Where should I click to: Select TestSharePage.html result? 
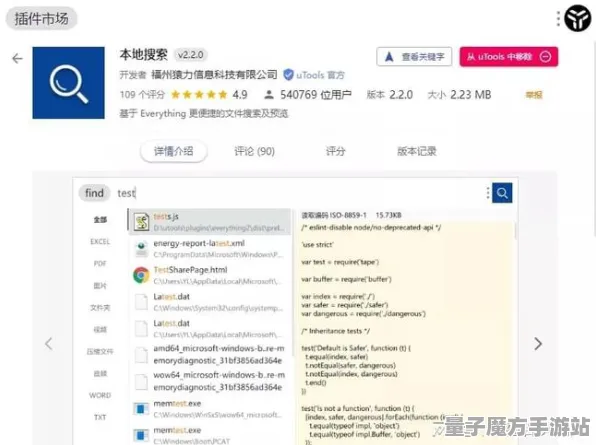pyautogui.click(x=210, y=275)
